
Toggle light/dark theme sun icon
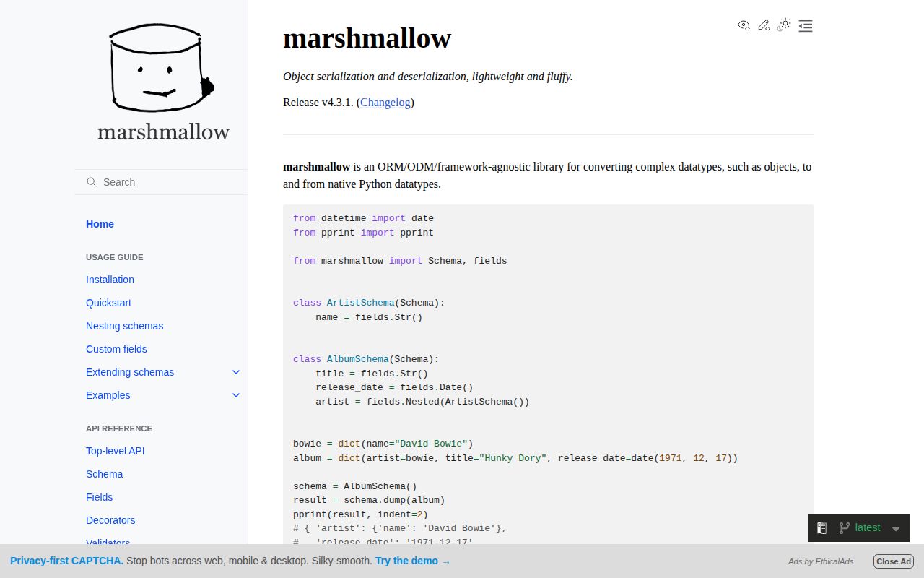pyautogui.click(x=784, y=25)
